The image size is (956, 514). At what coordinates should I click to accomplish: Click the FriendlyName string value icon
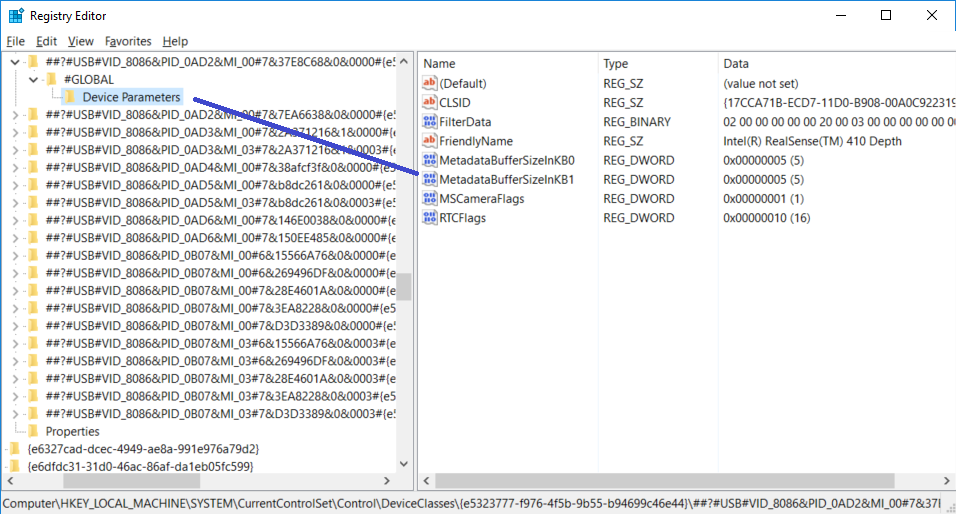430,141
